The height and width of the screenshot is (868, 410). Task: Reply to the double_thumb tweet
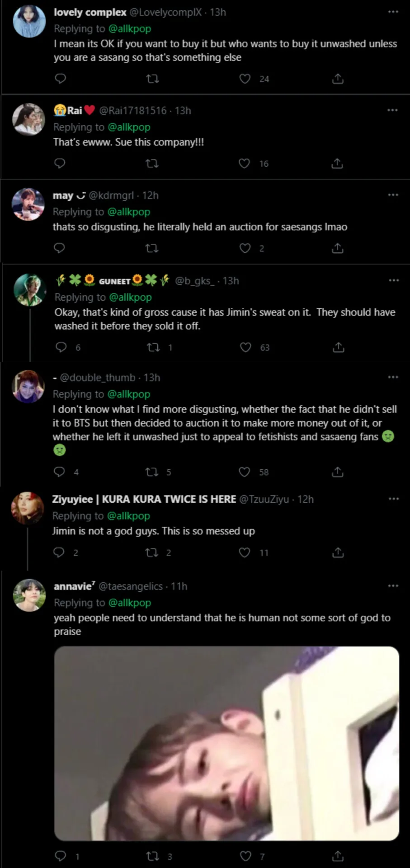click(59, 472)
